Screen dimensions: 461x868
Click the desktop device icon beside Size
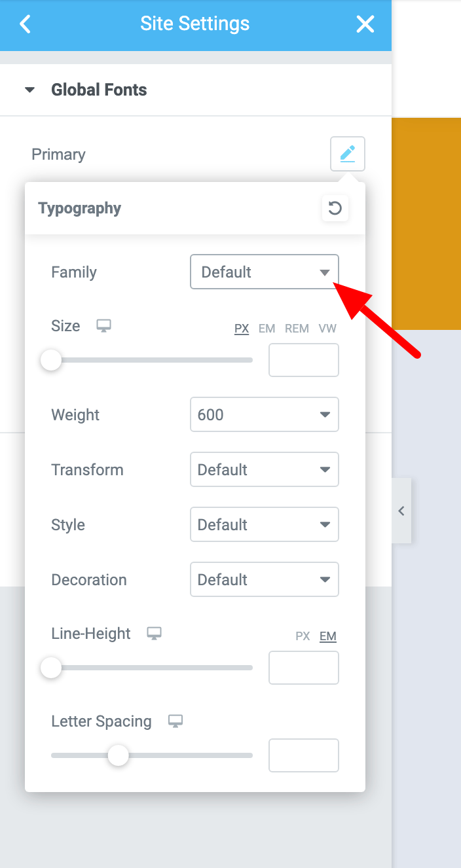[x=103, y=326]
